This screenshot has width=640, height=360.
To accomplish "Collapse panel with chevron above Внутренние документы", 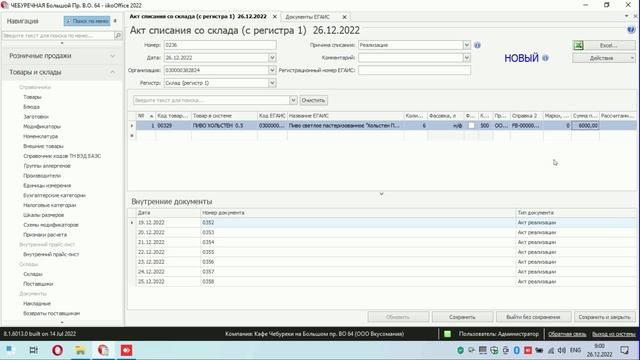I will 381,194.
